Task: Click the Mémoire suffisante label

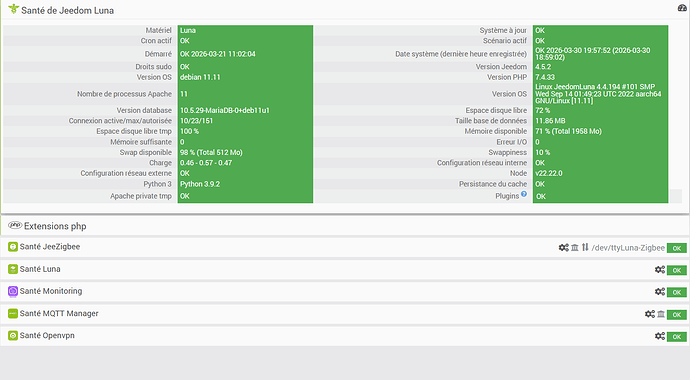Action: [141, 142]
